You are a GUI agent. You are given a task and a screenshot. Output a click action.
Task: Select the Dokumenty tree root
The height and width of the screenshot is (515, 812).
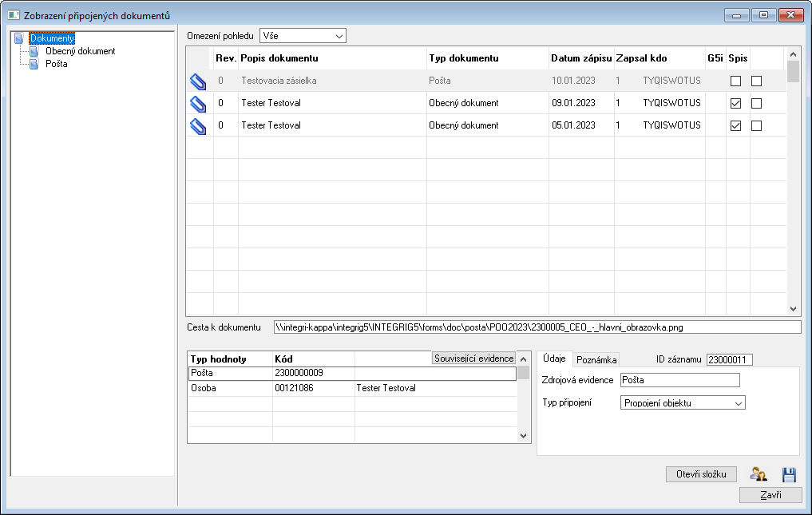[52, 38]
